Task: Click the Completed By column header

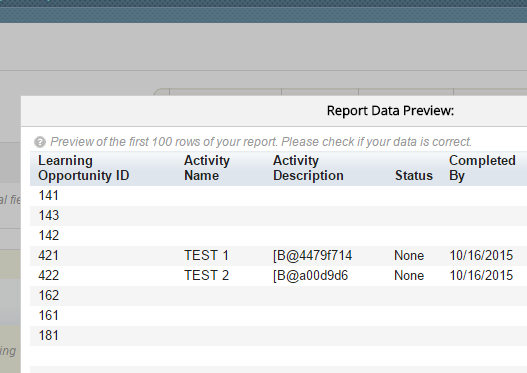Action: 482,168
